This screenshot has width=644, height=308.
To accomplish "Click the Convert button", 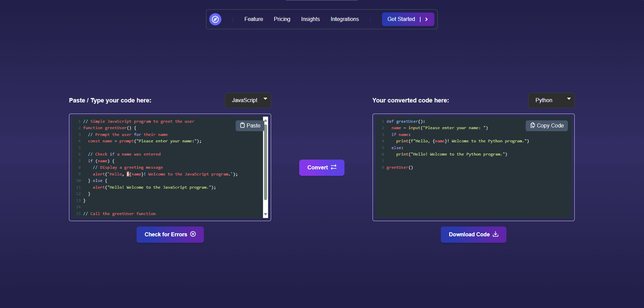I will [x=322, y=168].
